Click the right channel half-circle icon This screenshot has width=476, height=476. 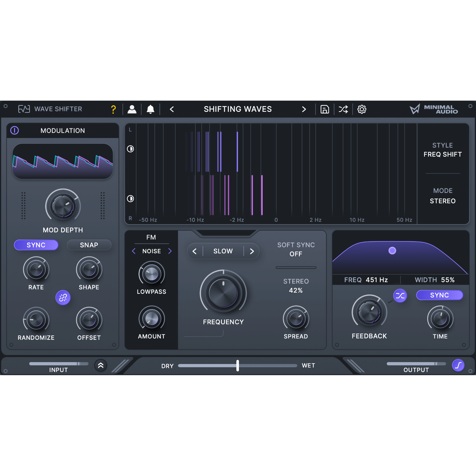[x=130, y=199]
